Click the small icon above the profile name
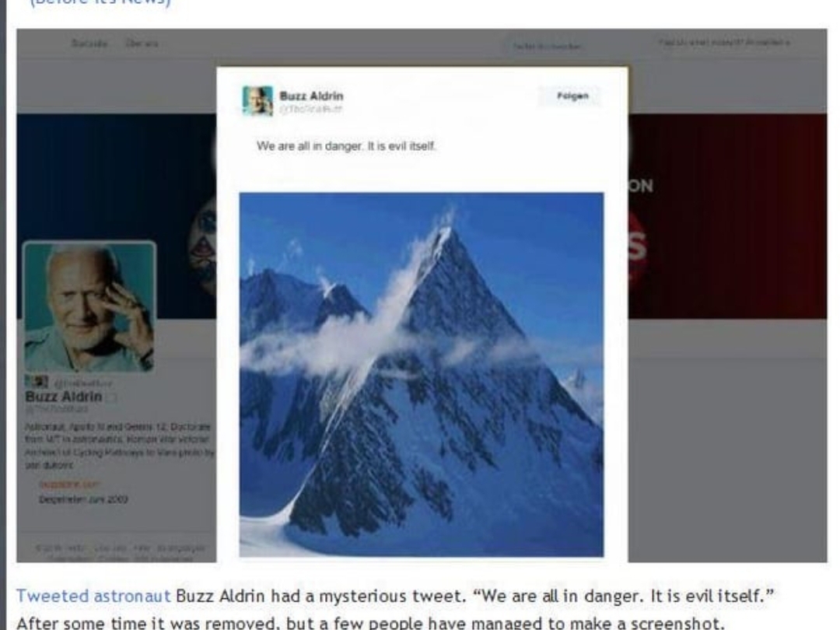Viewport: 840px width, 630px height. pos(37,382)
